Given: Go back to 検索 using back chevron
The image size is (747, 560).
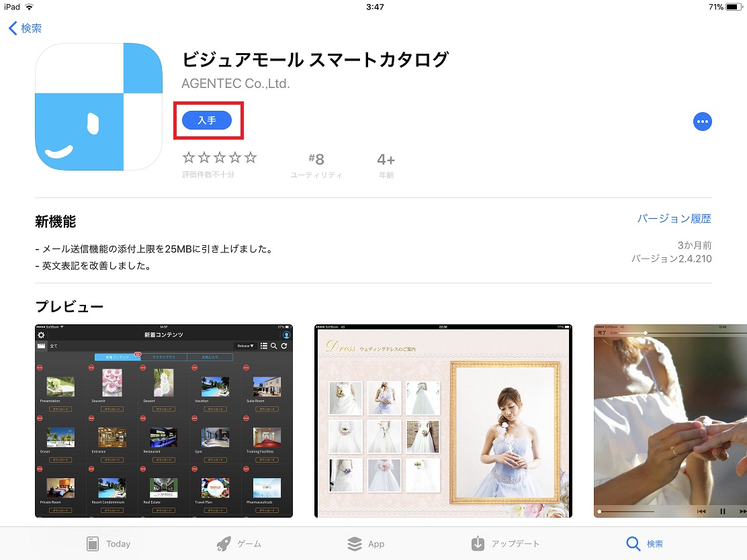Looking at the screenshot, I should coord(25,28).
